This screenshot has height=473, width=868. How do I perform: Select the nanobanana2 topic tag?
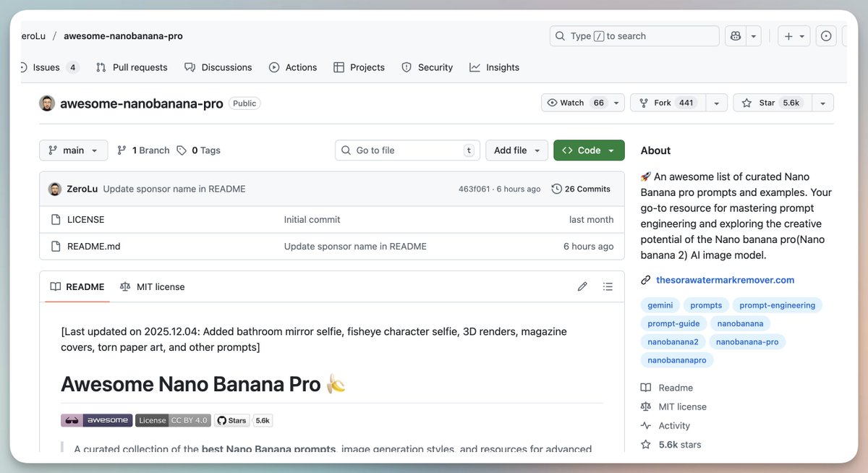(673, 341)
